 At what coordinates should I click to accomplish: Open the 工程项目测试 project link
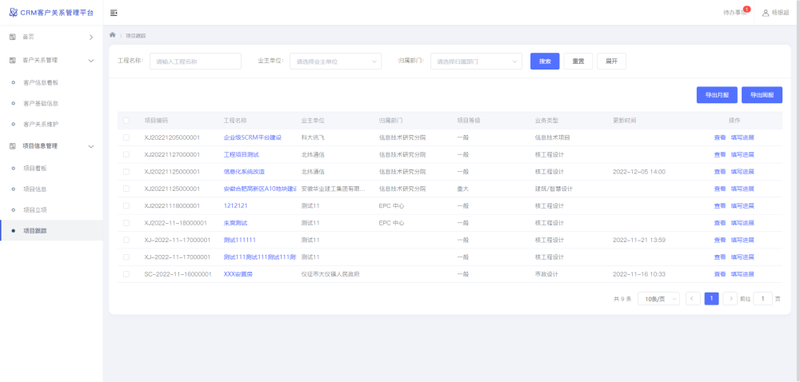pos(241,155)
